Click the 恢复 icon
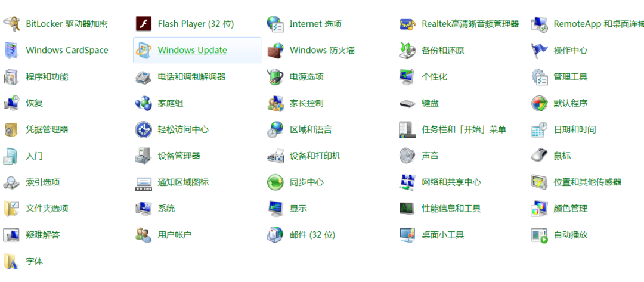The image size is (644, 282). pyautogui.click(x=11, y=103)
